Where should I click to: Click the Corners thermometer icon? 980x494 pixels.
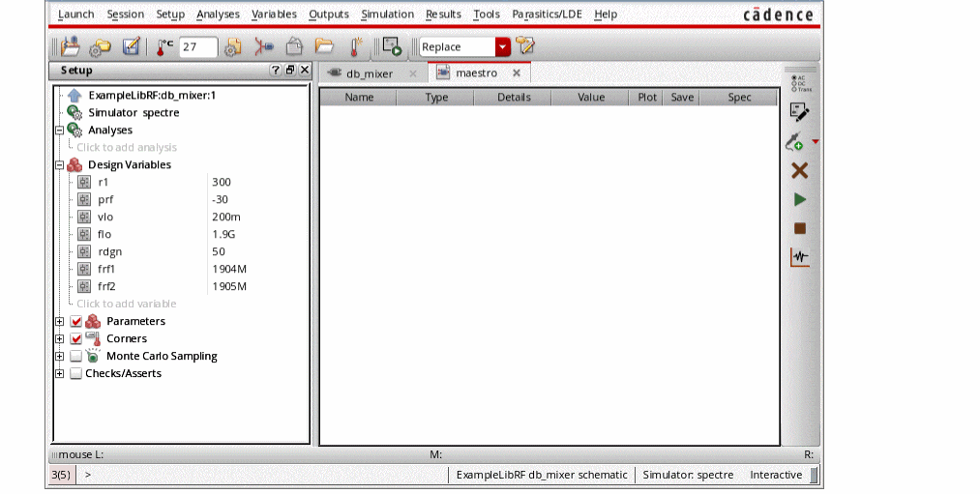[x=93, y=338]
